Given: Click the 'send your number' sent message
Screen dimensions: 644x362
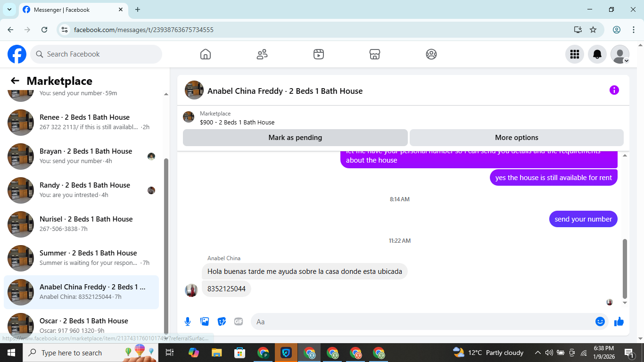Looking at the screenshot, I should pos(583,219).
